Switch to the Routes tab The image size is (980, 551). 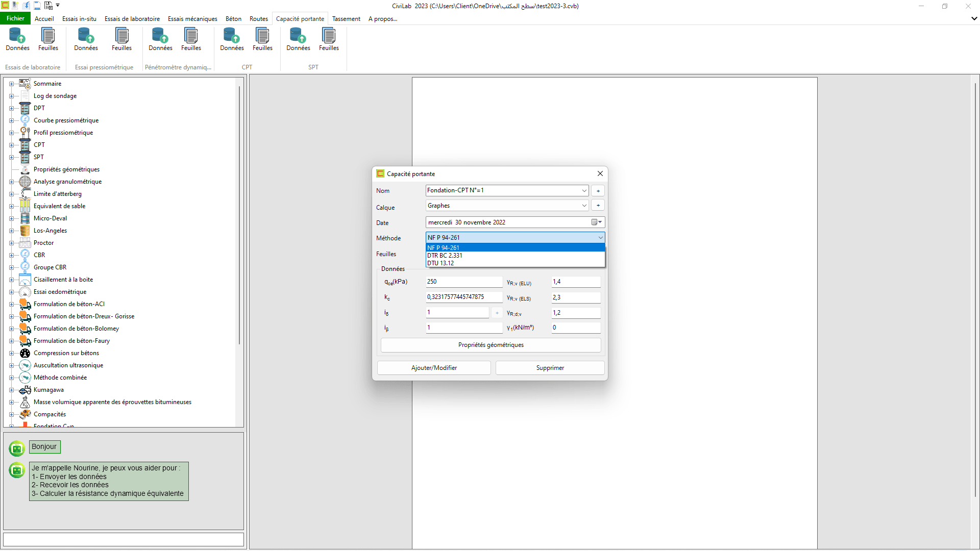pos(259,19)
